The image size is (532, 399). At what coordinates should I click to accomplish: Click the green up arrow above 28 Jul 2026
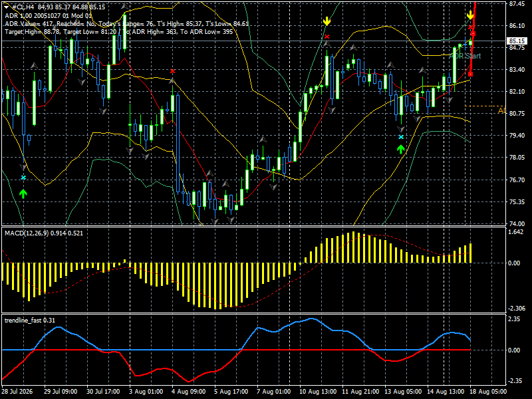[23, 194]
